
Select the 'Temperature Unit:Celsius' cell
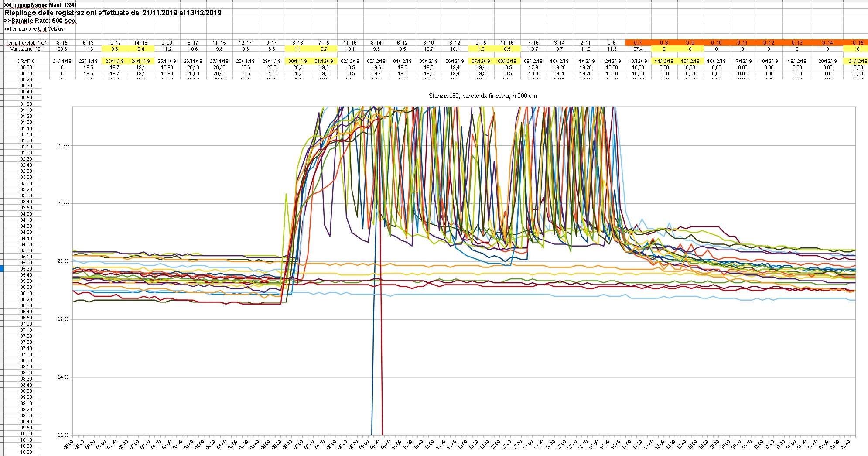pos(34,29)
